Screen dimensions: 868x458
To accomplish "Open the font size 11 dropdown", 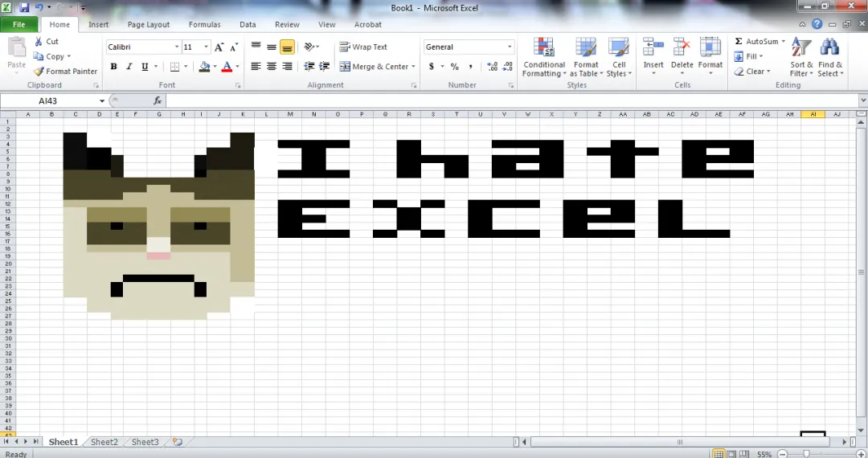I will (206, 47).
